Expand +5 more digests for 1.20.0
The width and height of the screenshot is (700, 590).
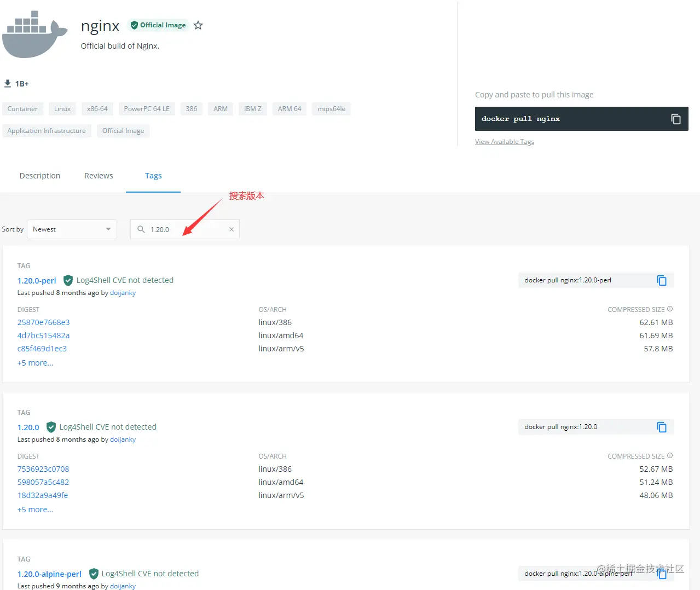coord(35,510)
